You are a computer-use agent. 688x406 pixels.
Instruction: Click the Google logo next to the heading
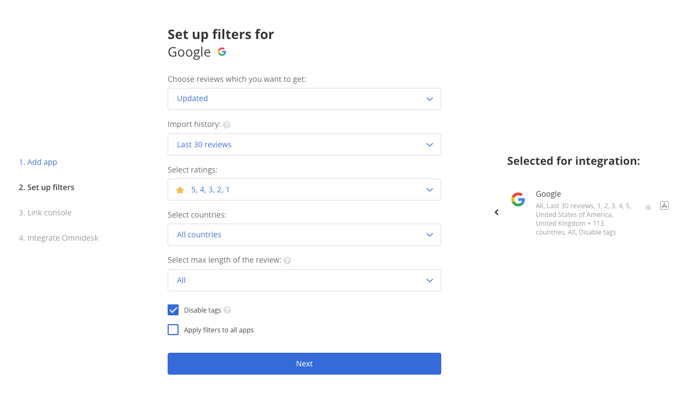(222, 52)
